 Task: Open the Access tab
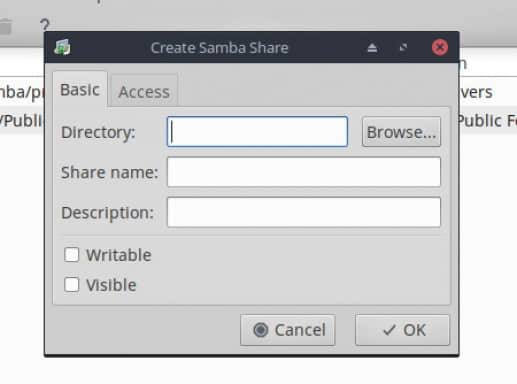[x=144, y=92]
